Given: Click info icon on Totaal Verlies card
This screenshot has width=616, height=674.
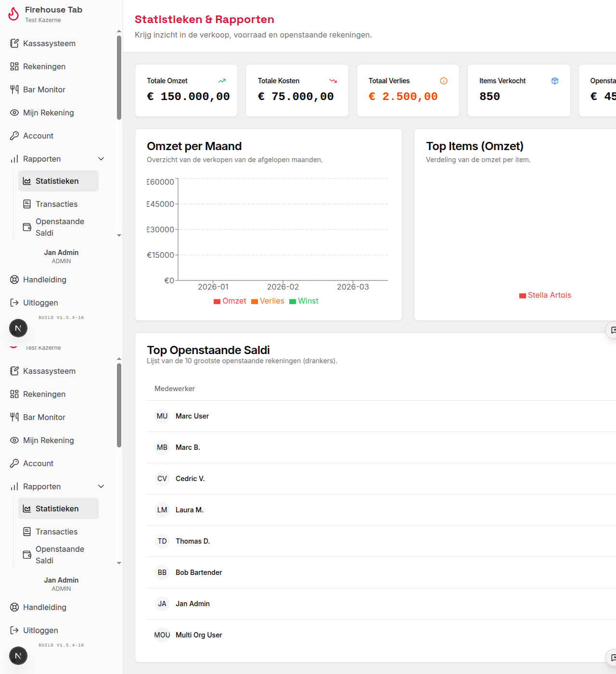Looking at the screenshot, I should pos(444,81).
